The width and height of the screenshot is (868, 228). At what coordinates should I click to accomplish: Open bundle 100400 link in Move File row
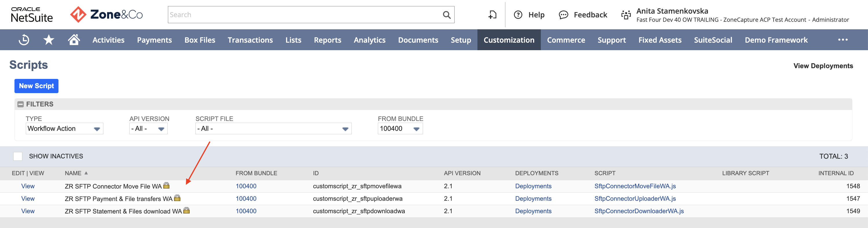(x=246, y=186)
